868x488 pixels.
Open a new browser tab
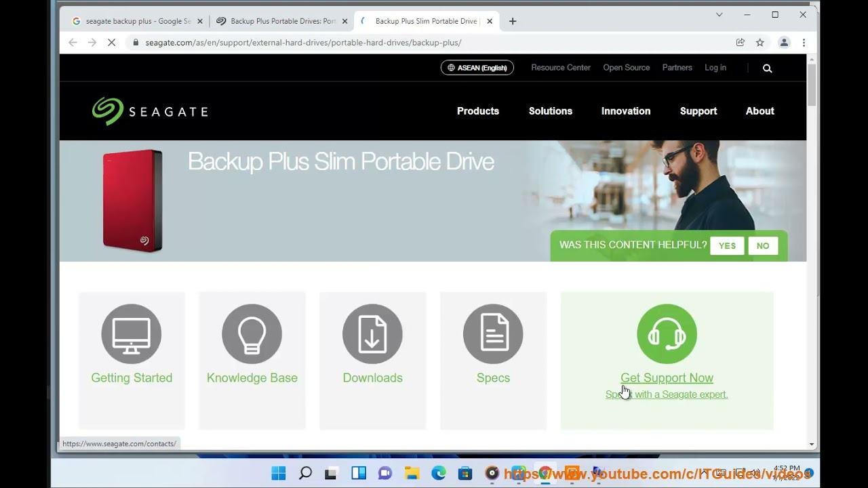tap(513, 21)
